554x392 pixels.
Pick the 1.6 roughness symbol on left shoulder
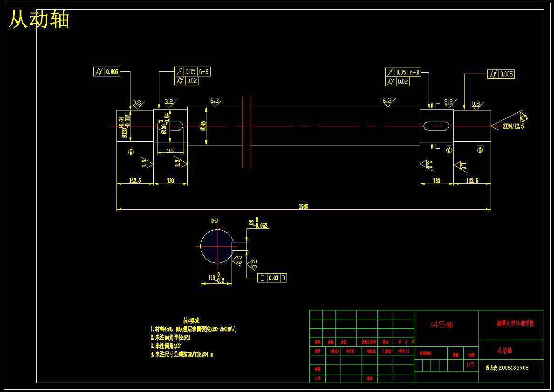[x=147, y=163]
